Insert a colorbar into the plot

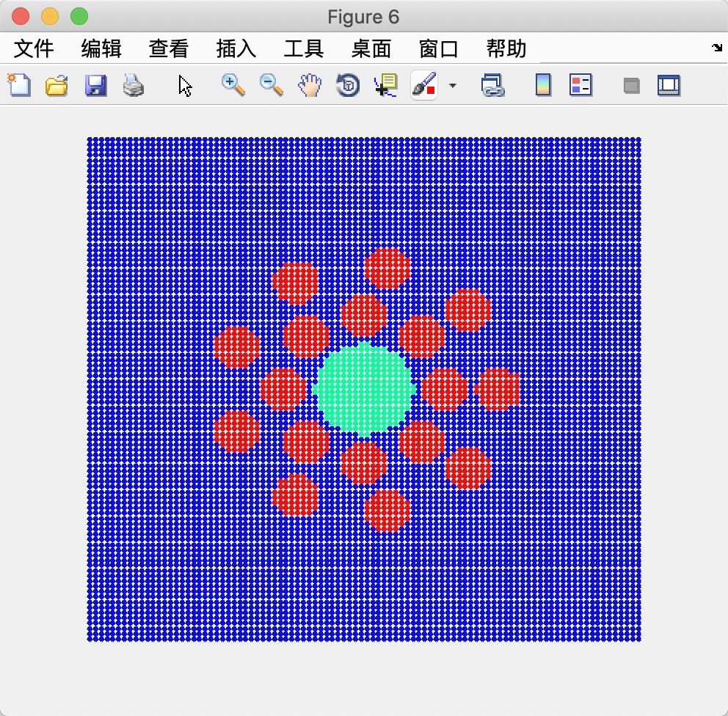542,85
